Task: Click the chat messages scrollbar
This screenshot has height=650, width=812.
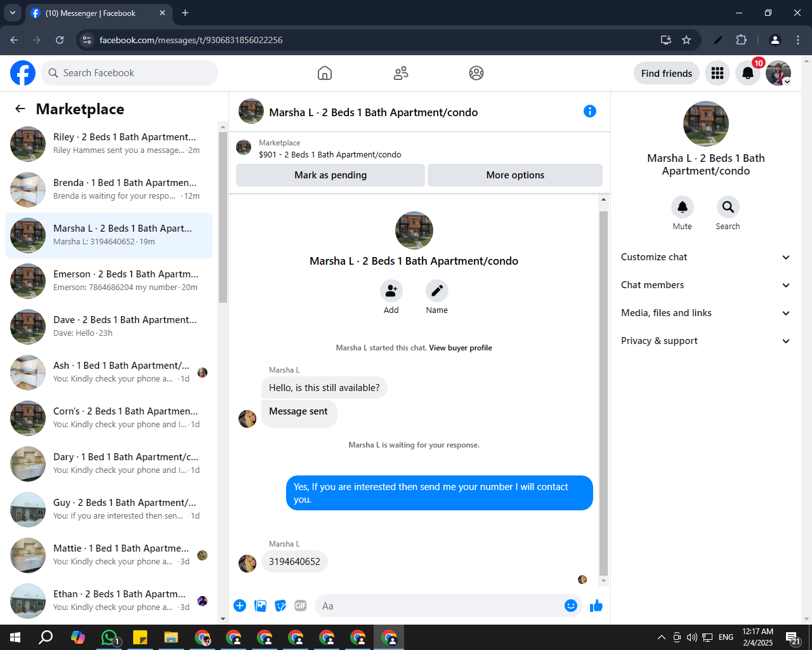Action: pyautogui.click(x=603, y=394)
